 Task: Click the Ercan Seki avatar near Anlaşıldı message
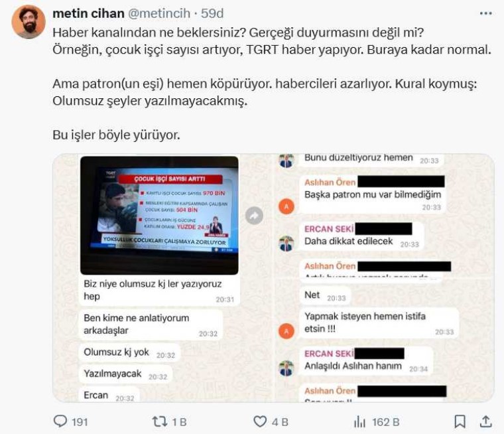286,368
